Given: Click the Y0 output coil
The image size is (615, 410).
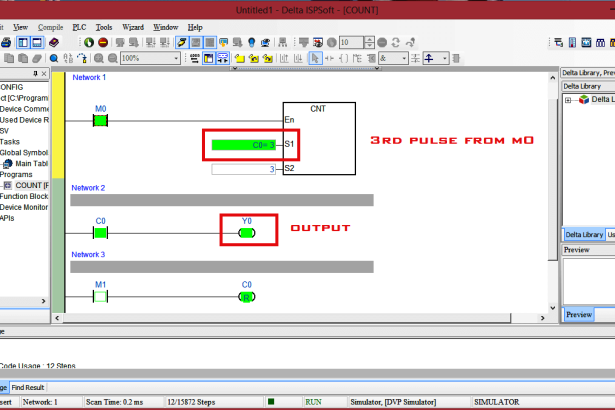Looking at the screenshot, I should pyautogui.click(x=247, y=233).
